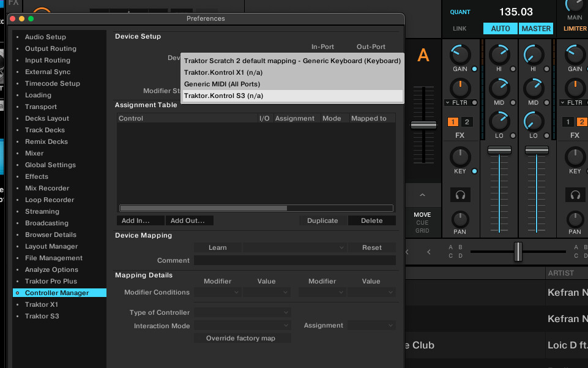Click the first channel volume fader
Image resolution: width=588 pixels, height=368 pixels.
(x=499, y=150)
